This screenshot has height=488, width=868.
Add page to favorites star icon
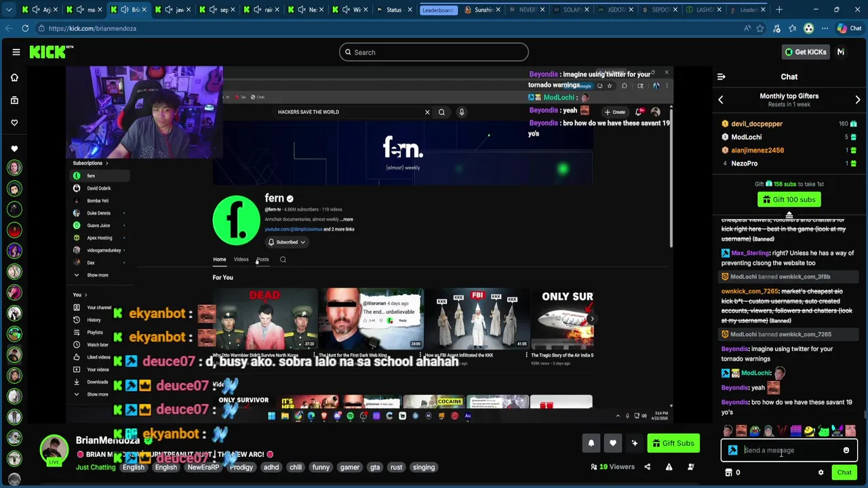click(760, 28)
